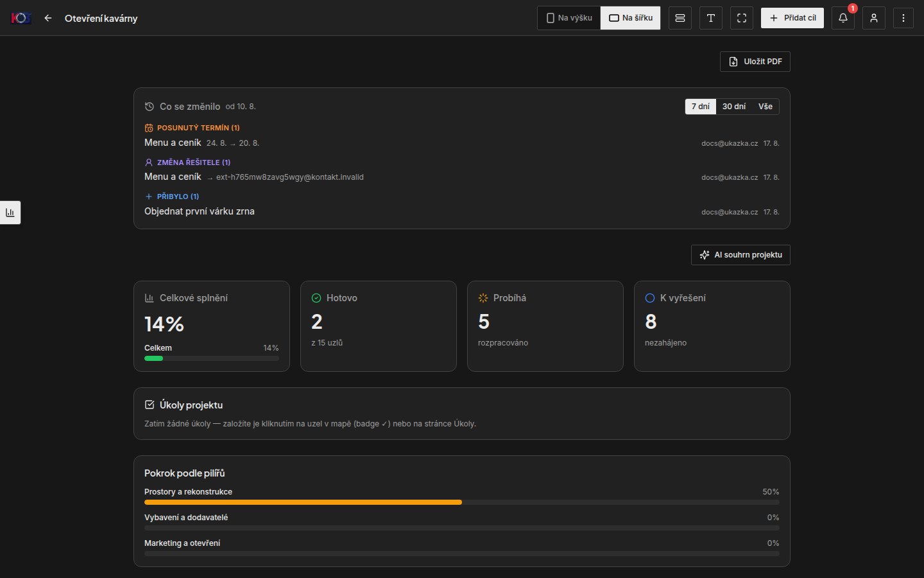The image size is (924, 578).
Task: Click the plus icon by Přibylo
Action: click(x=149, y=197)
